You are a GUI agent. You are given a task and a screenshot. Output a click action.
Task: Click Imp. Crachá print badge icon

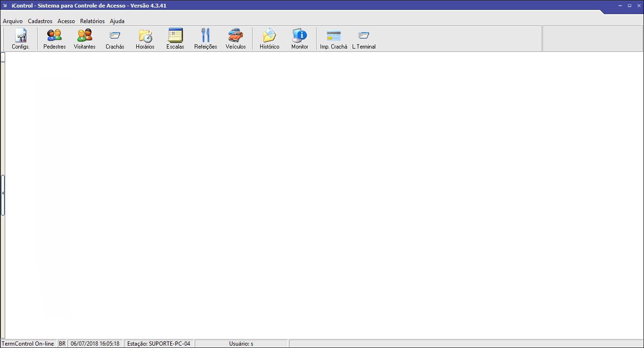click(x=334, y=39)
